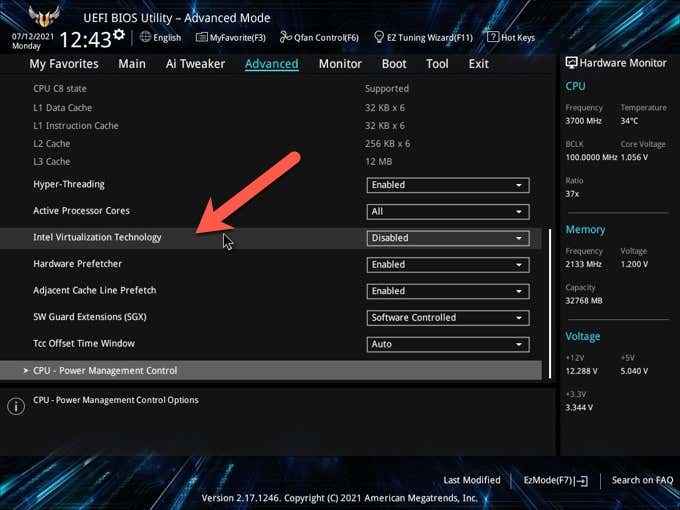This screenshot has width=680, height=510.
Task: Select the Tcc Offset Time Window label
Action: [x=84, y=343]
